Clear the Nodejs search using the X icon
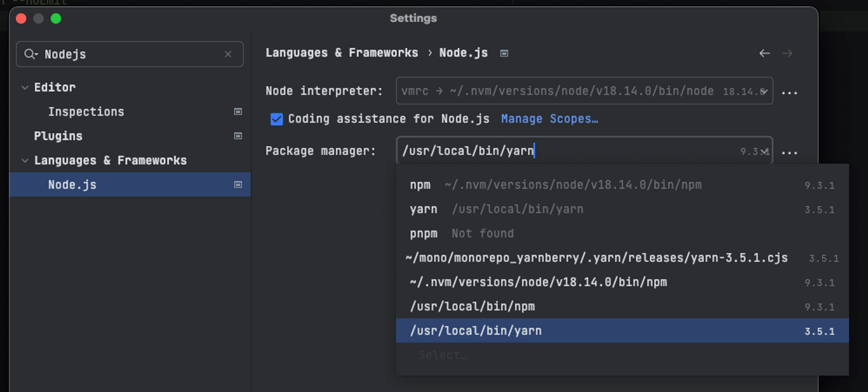The width and height of the screenshot is (868, 392). pos(228,54)
